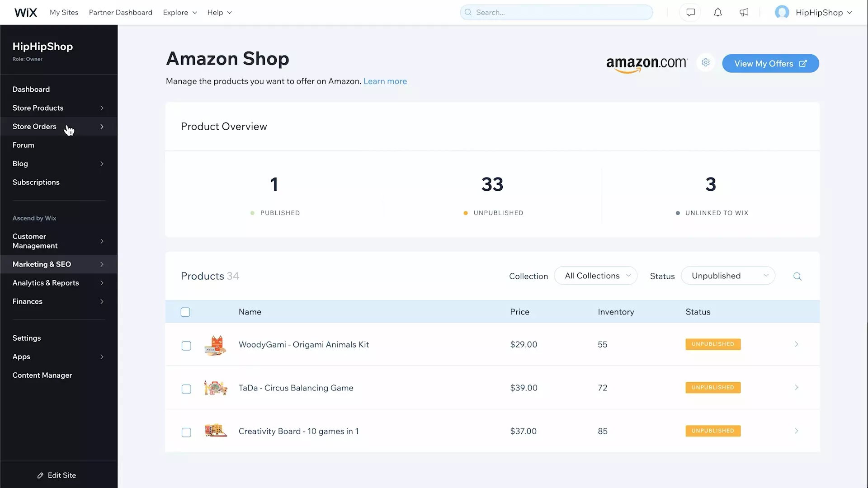Click the WoodyGami product thumbnail

[x=216, y=345]
